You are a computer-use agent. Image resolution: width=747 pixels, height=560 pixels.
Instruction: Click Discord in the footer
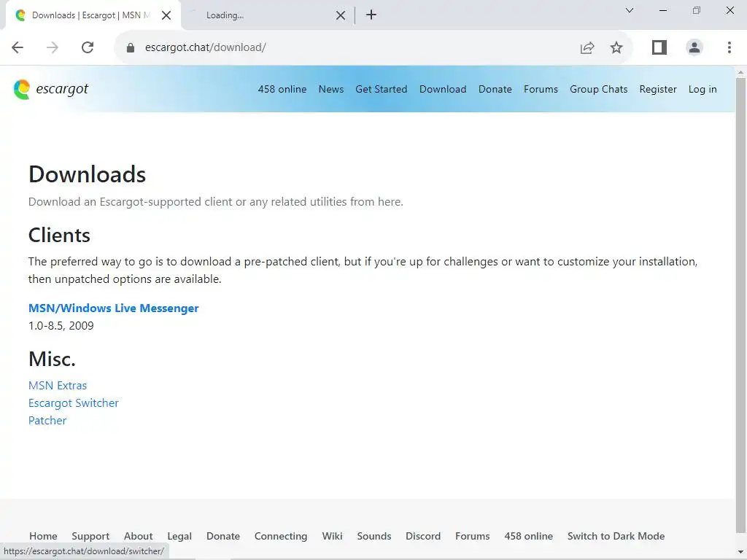[423, 536]
